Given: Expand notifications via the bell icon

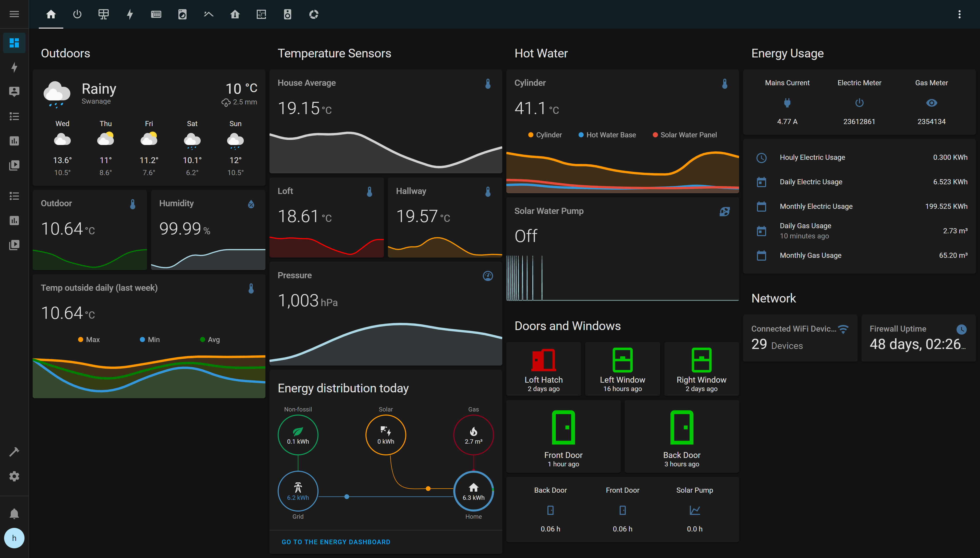Looking at the screenshot, I should [x=14, y=514].
